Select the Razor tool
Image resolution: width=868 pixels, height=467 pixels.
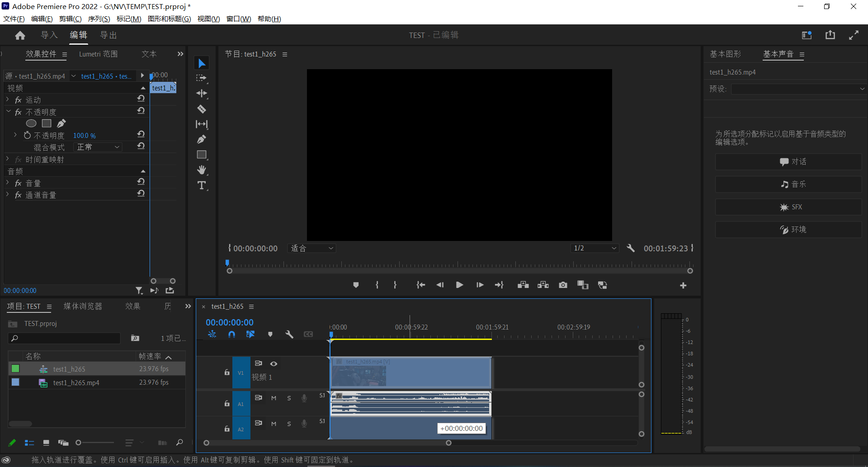(202, 109)
